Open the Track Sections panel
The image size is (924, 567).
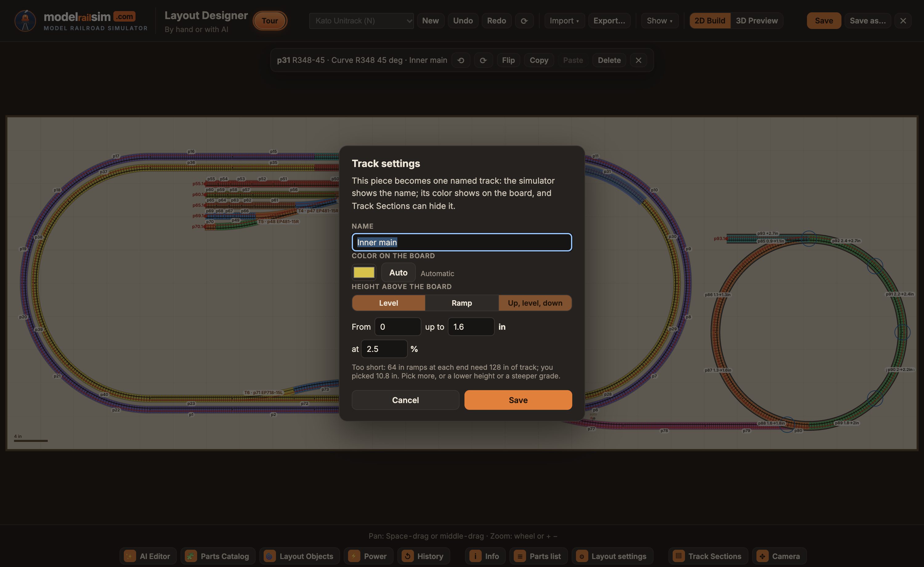click(708, 556)
